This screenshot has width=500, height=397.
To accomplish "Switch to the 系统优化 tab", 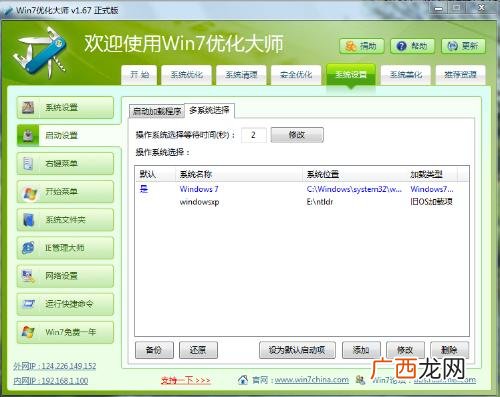I will 187,75.
